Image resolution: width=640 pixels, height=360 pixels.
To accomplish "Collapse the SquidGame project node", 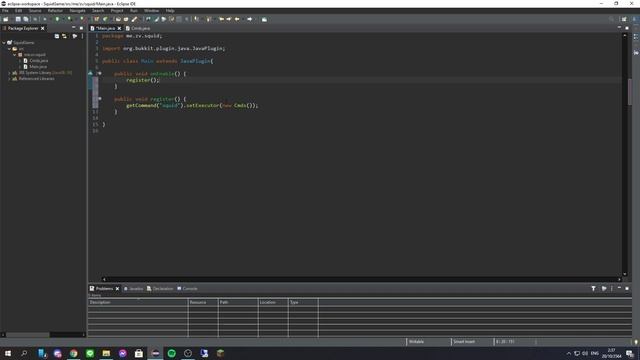I will pyautogui.click(x=4, y=42).
